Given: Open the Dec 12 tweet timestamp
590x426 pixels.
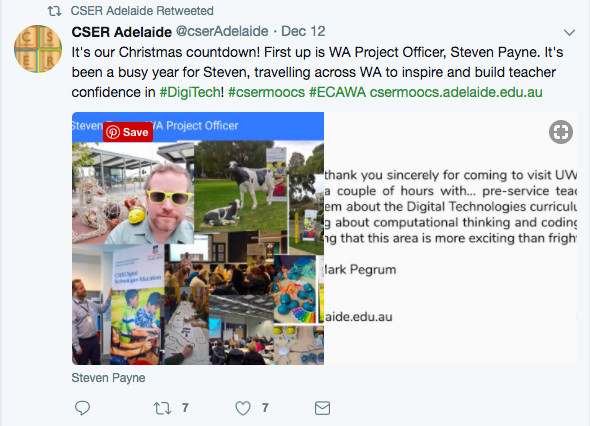Looking at the screenshot, I should coord(303,31).
